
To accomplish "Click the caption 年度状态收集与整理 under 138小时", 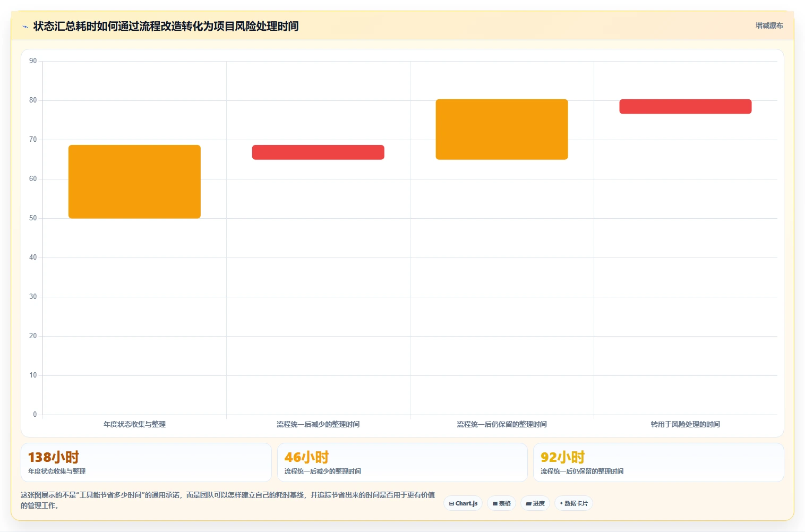I will coord(57,471).
